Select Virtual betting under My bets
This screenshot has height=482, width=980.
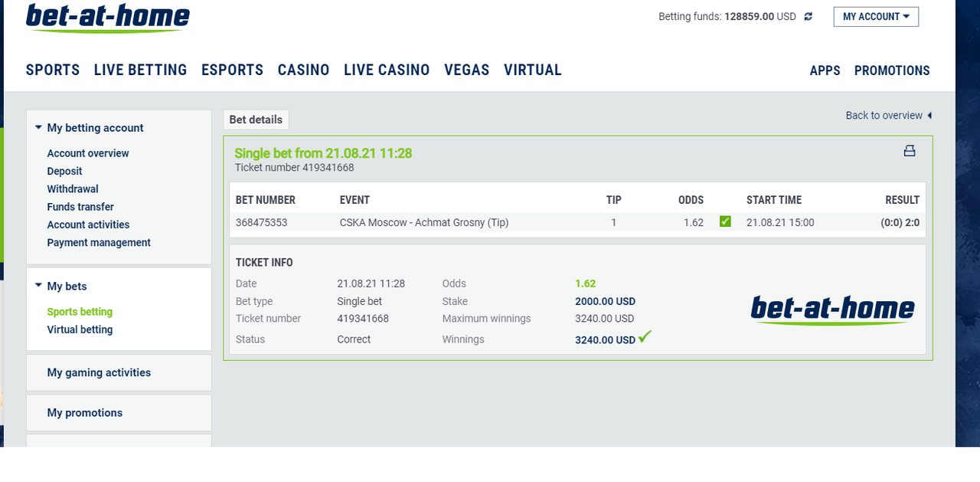[80, 330]
